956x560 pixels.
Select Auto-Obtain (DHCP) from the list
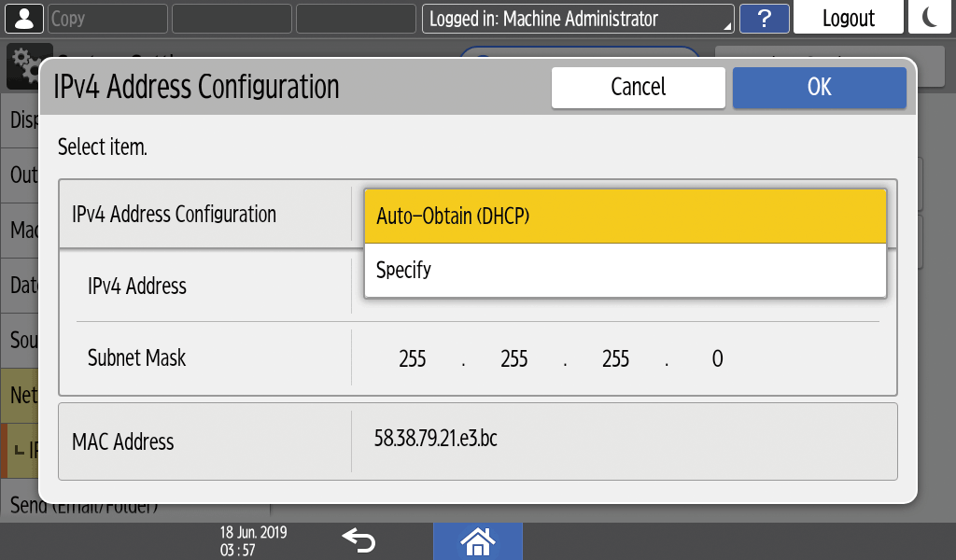625,217
